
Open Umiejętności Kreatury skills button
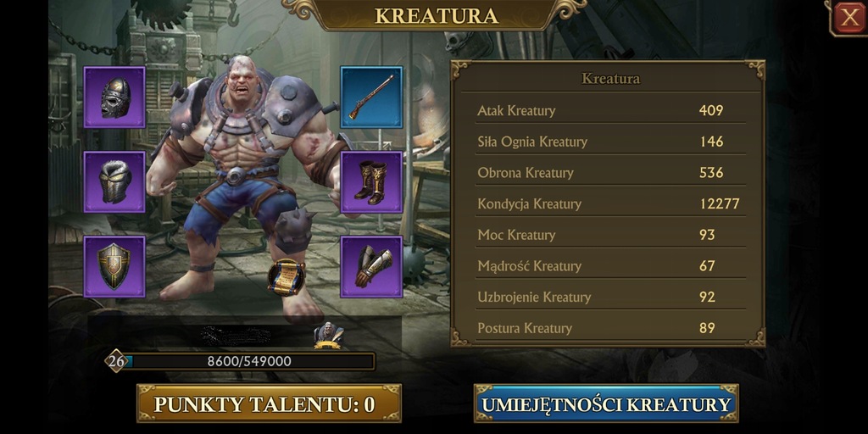pyautogui.click(x=606, y=404)
